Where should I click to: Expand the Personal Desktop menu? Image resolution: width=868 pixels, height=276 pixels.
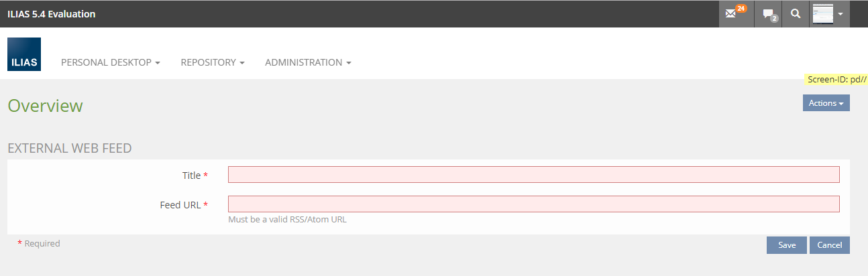click(x=110, y=62)
